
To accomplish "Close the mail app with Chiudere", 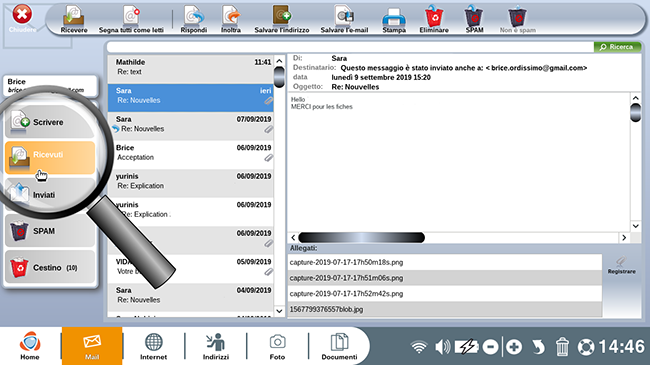I will (22, 18).
